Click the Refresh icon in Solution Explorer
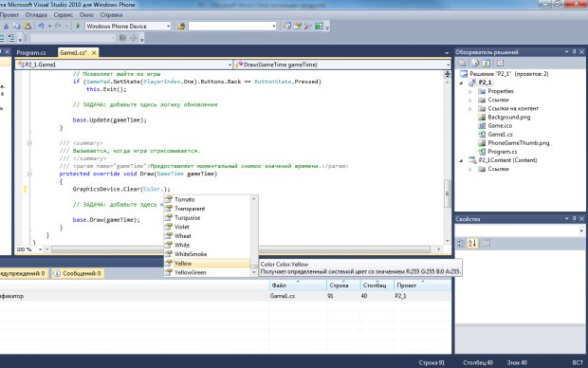The width and height of the screenshot is (588, 368). tap(486, 64)
